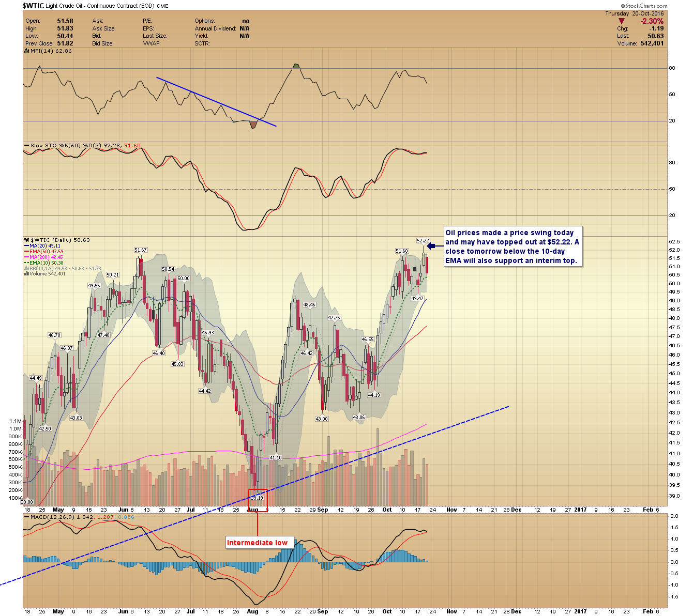This screenshot has width=693, height=616.
Task: Click the 44.42 price label
Action: click(205, 391)
